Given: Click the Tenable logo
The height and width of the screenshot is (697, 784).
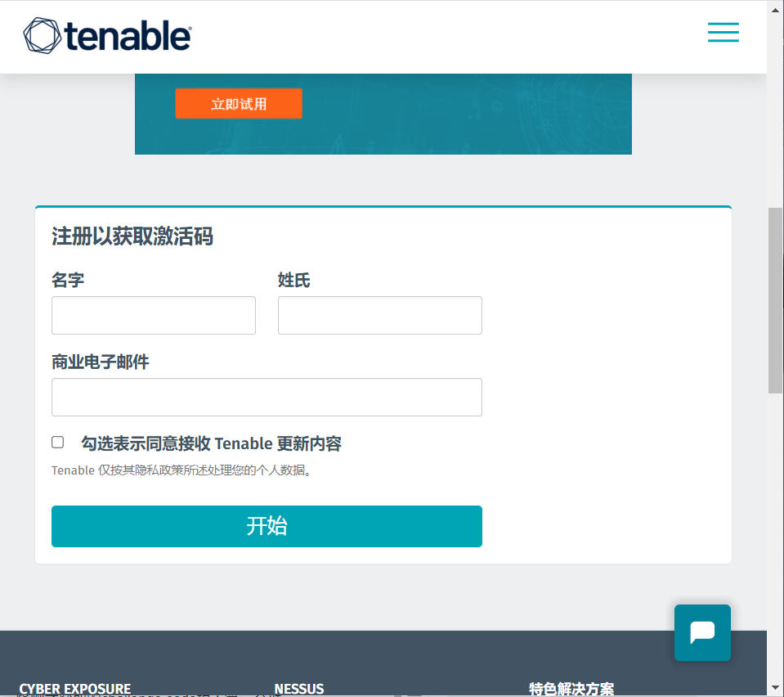Looking at the screenshot, I should pyautogui.click(x=106, y=37).
